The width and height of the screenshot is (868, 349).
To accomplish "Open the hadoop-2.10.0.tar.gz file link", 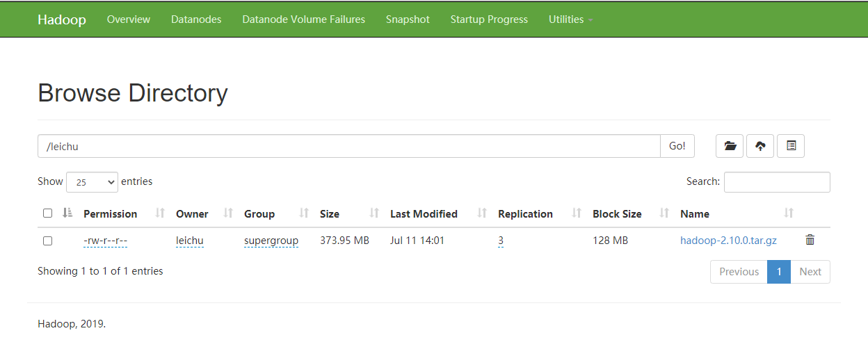I will [728, 241].
